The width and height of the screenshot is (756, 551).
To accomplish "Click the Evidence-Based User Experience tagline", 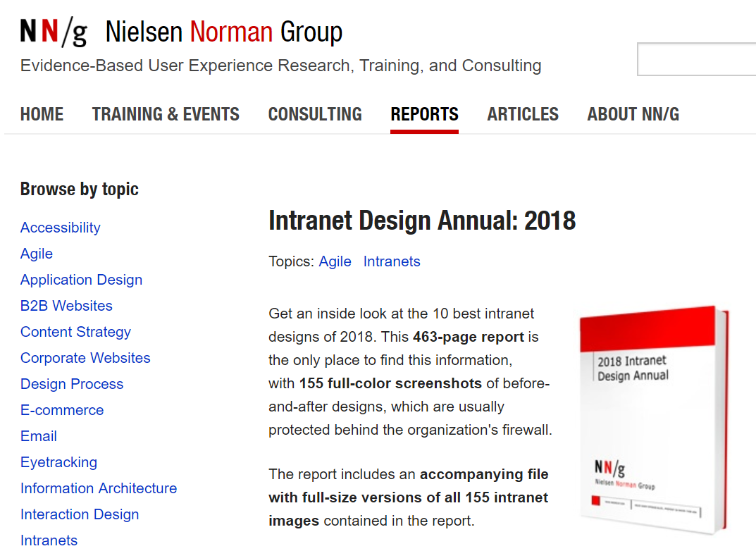I will pyautogui.click(x=281, y=65).
